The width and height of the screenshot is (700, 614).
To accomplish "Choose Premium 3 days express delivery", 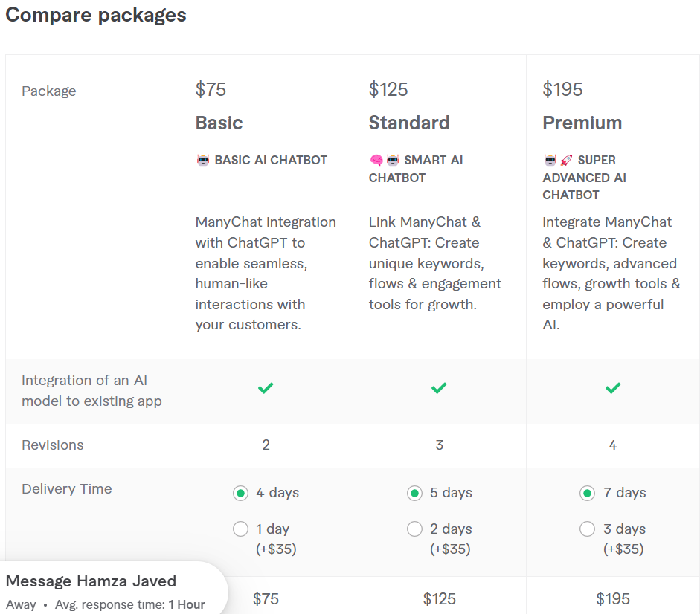I will [588, 529].
